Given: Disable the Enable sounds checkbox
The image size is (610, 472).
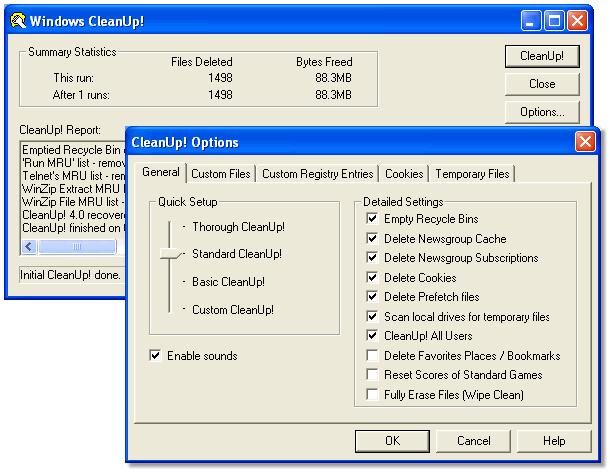Looking at the screenshot, I should (155, 355).
